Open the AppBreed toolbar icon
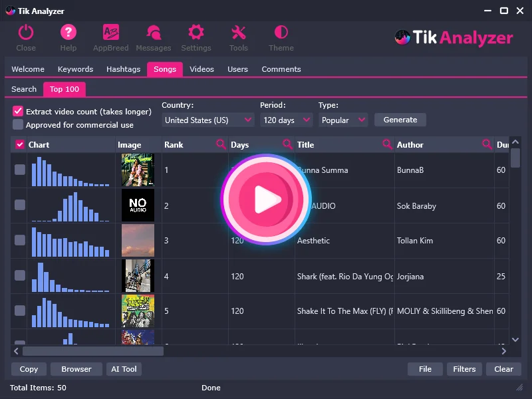Viewport: 532px width, 399px height. (x=111, y=33)
